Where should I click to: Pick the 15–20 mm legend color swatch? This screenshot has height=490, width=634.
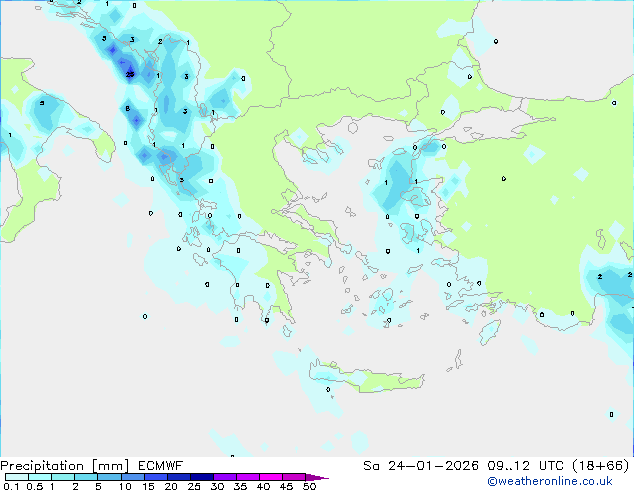(155, 477)
